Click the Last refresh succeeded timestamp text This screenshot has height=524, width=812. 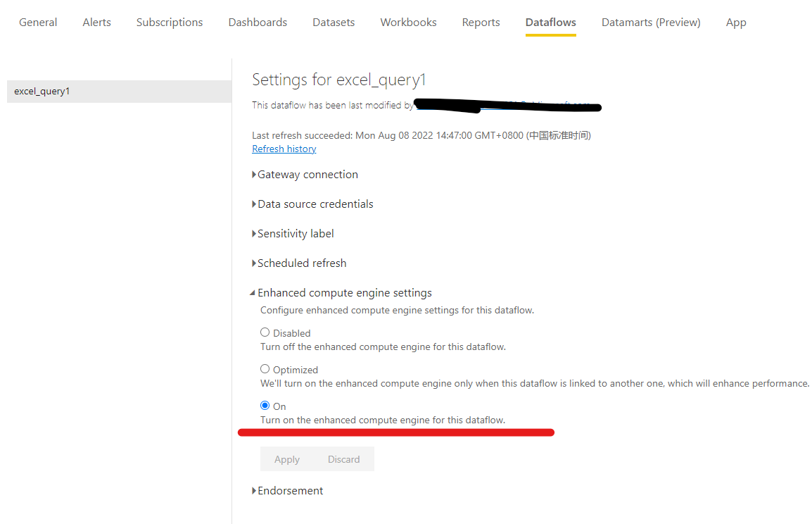pyautogui.click(x=421, y=135)
